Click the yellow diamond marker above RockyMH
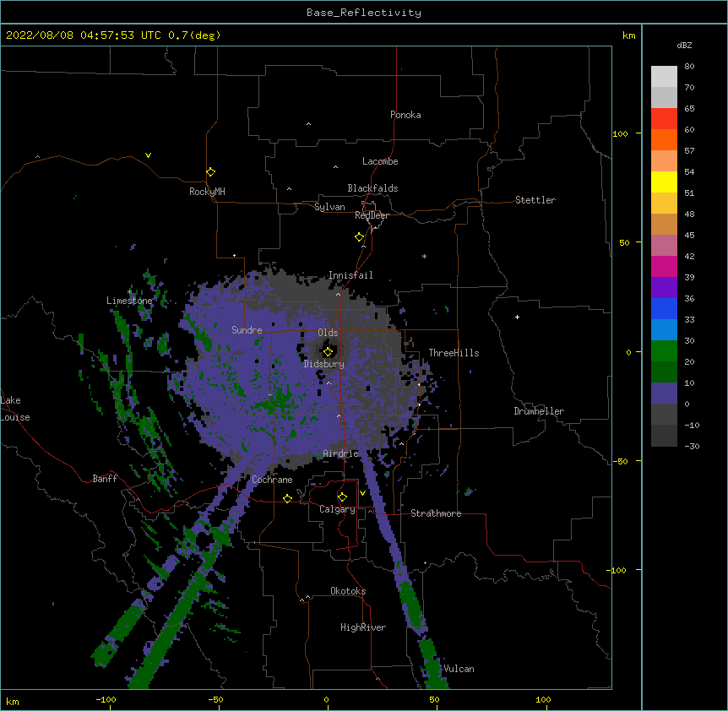This screenshot has width=728, height=711. (210, 171)
